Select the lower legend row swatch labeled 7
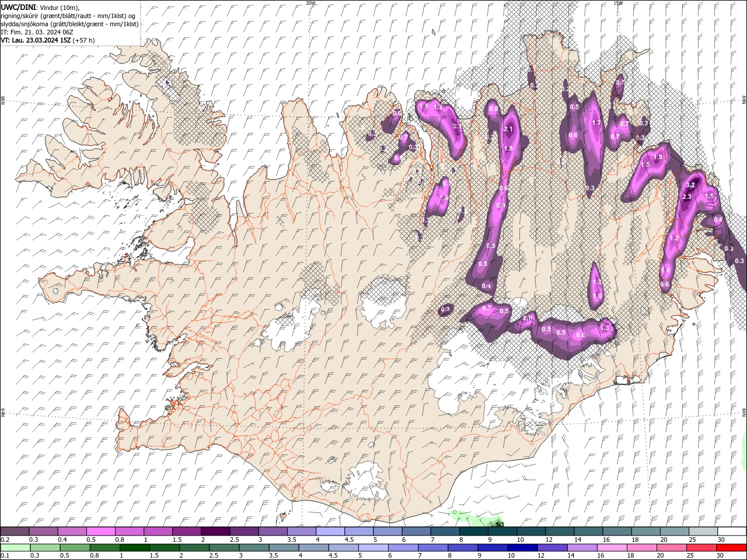 (432, 547)
